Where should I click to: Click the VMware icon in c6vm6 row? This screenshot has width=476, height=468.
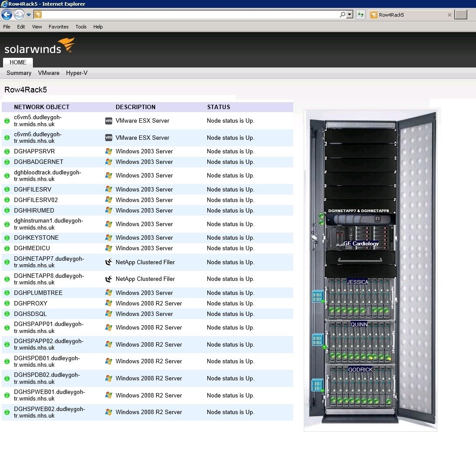click(x=108, y=138)
